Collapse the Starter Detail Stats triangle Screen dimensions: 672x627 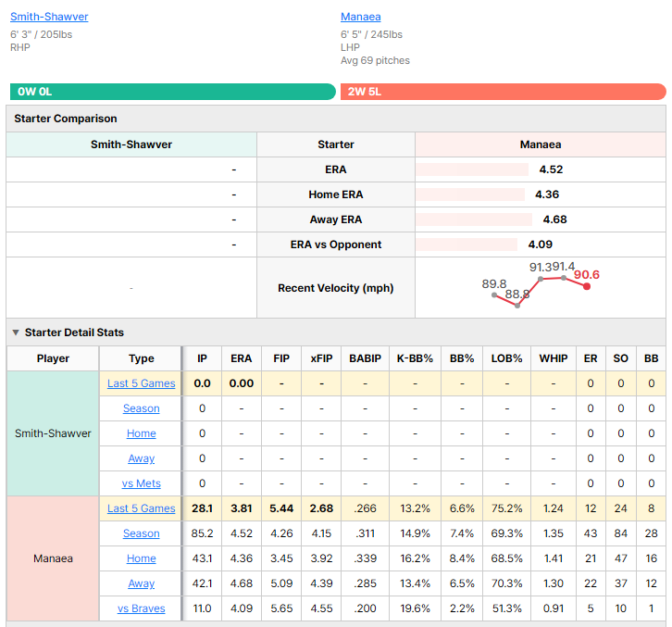[16, 332]
